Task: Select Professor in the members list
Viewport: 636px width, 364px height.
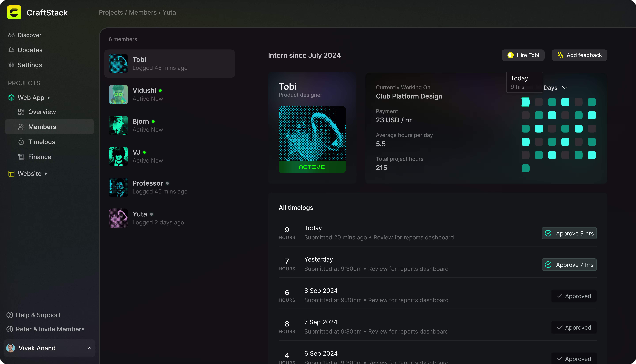Action: (x=169, y=187)
